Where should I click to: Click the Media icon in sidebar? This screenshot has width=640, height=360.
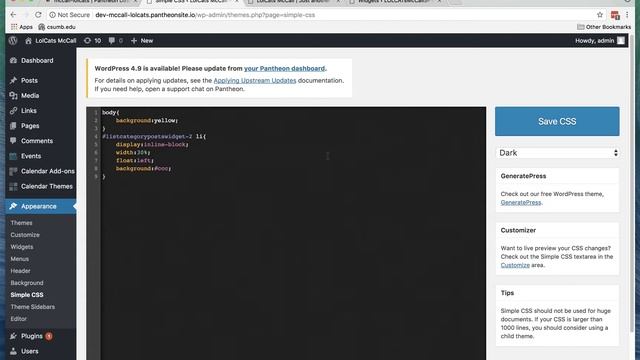(13, 96)
